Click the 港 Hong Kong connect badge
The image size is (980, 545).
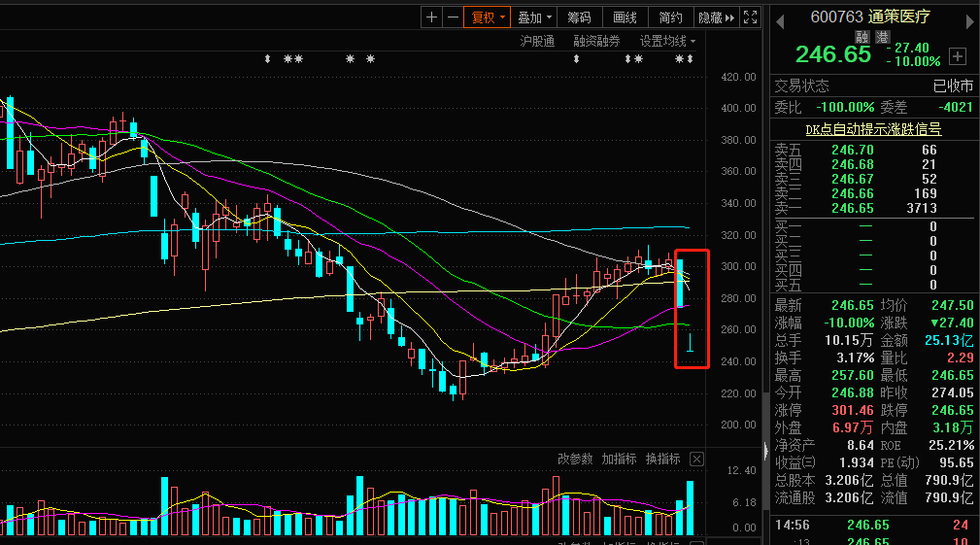tap(883, 37)
